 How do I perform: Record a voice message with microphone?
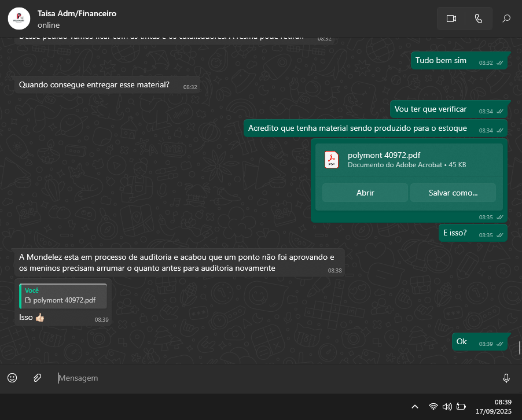(506, 378)
